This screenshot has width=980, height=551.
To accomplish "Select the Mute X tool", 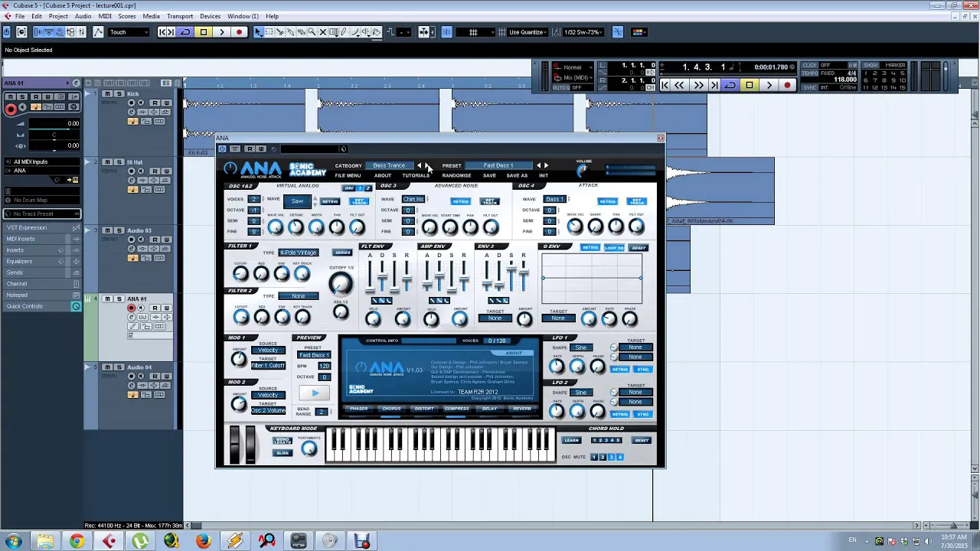I will [323, 32].
